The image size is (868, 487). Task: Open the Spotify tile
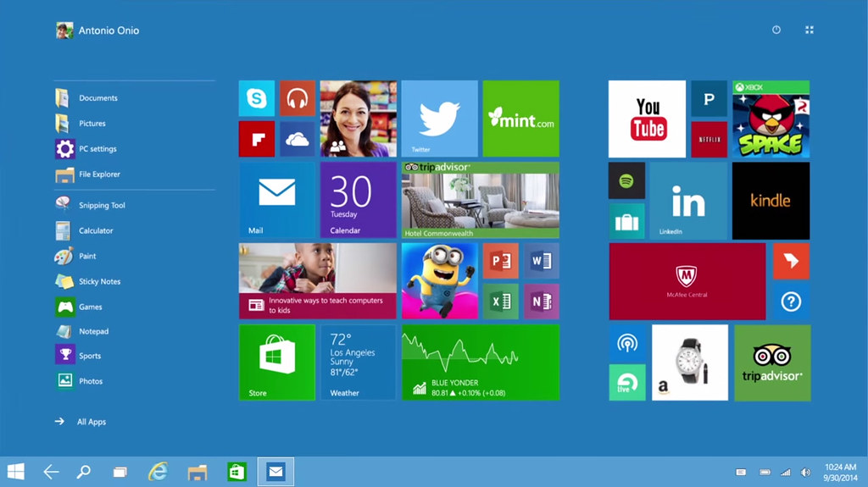pyautogui.click(x=626, y=180)
